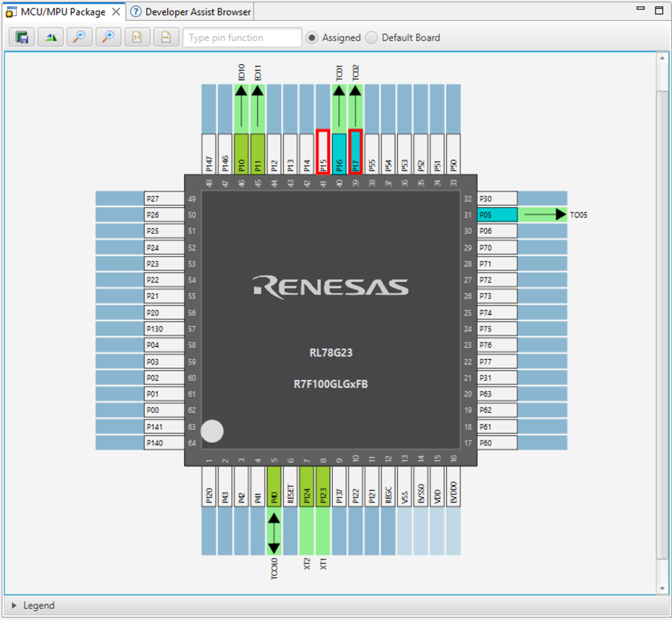Close the MCU/MPU Package tab
672x620 pixels.
click(x=116, y=12)
